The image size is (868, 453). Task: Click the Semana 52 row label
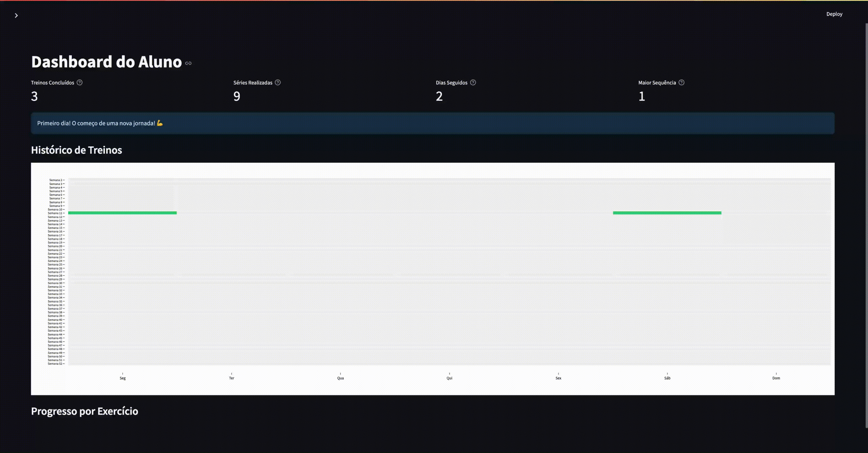tap(55, 363)
